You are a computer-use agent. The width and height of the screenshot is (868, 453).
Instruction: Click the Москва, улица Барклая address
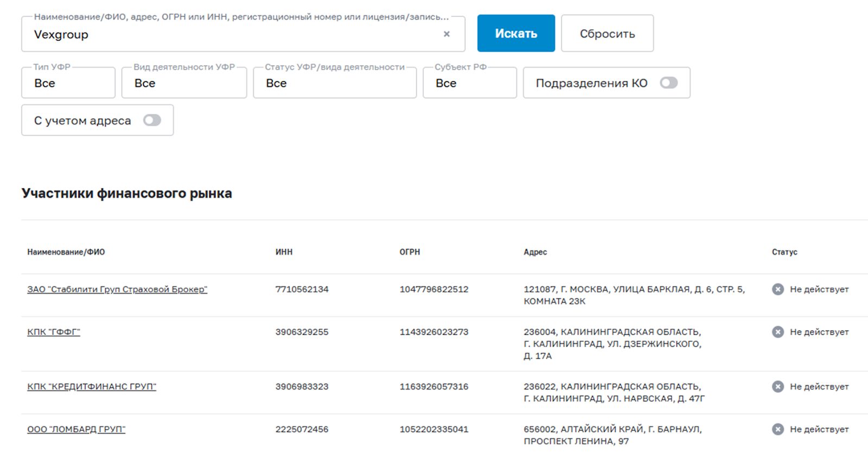pos(634,295)
